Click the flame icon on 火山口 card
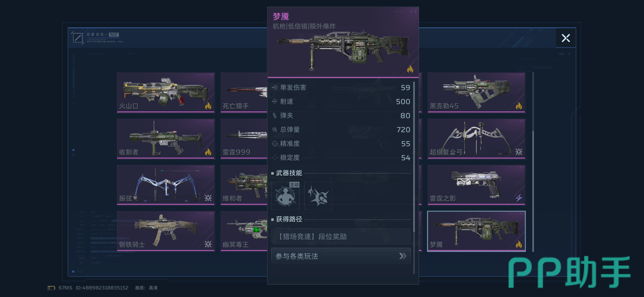This screenshot has height=297, width=644. (208, 106)
